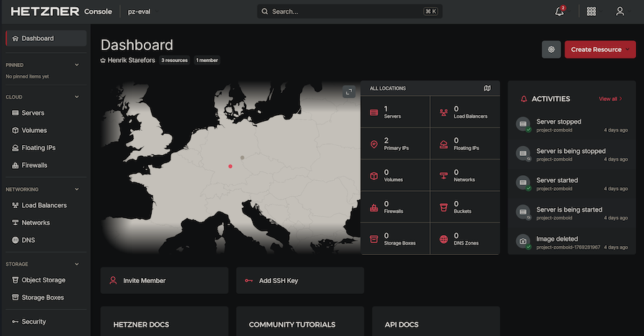
Task: Open the API Docs card
Action: [x=436, y=321]
